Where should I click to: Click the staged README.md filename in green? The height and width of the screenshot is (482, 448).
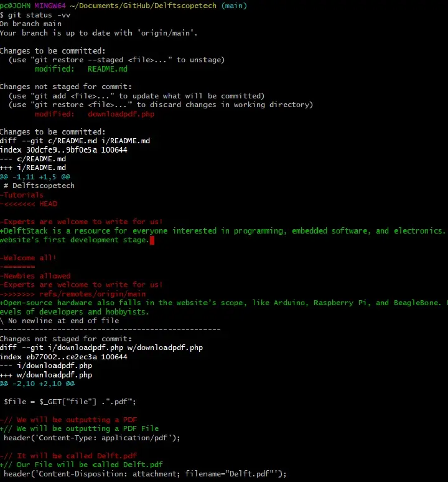pyautogui.click(x=108, y=69)
